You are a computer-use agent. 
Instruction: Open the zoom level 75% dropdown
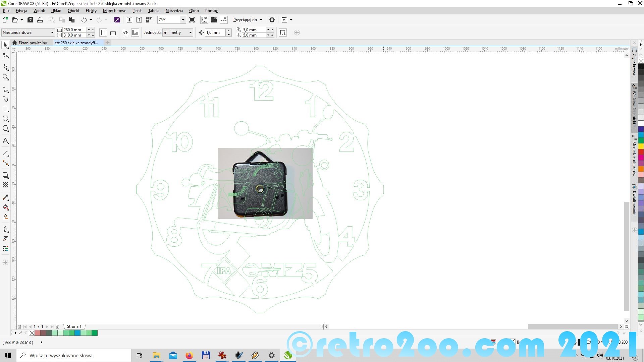(183, 20)
